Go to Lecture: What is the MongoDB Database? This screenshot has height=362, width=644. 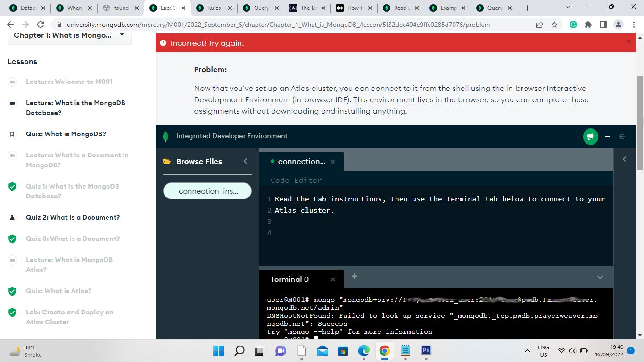click(75, 107)
